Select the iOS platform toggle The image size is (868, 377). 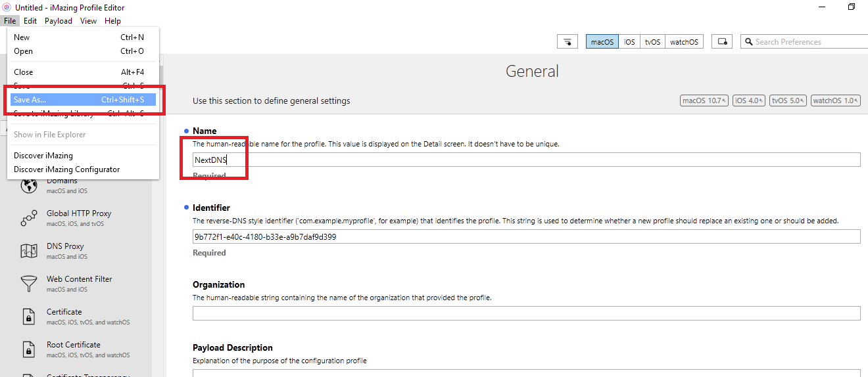coord(629,42)
